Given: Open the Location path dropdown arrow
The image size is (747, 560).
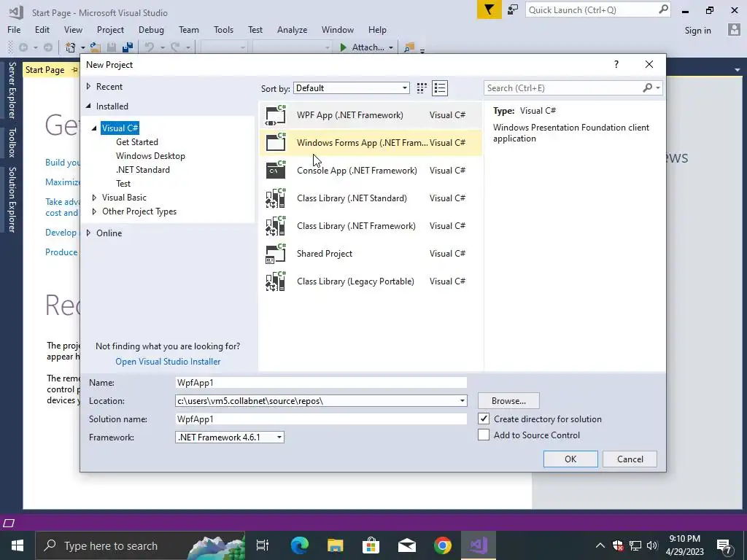Looking at the screenshot, I should pos(462,400).
